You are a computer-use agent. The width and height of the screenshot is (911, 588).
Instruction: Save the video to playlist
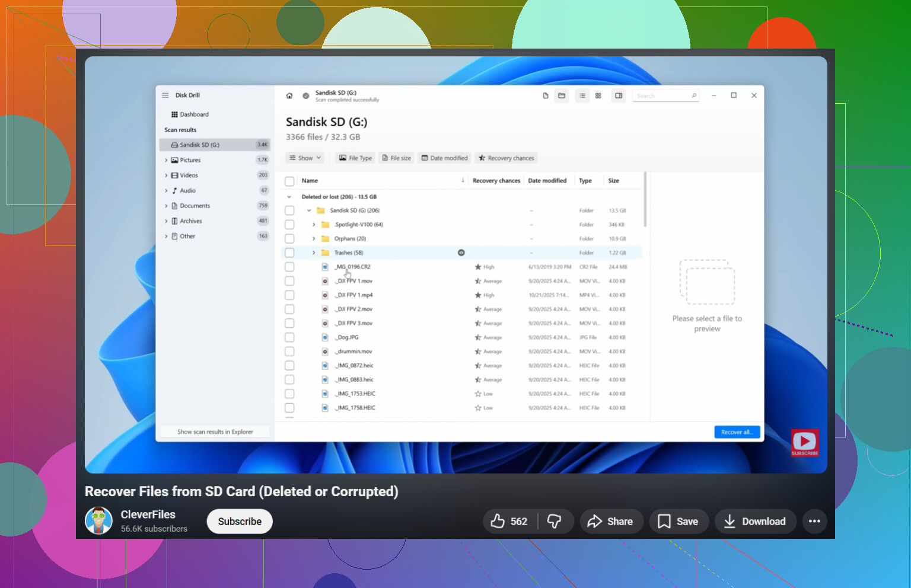pyautogui.click(x=679, y=521)
